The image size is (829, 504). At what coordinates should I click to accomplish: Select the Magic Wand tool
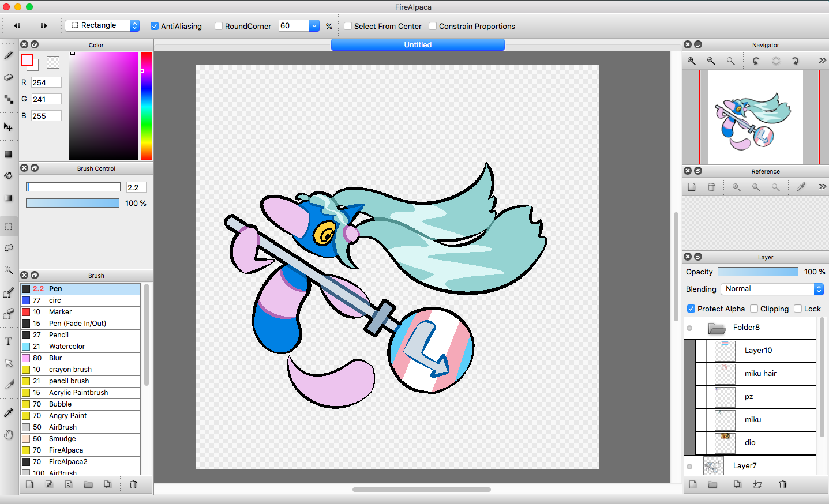pyautogui.click(x=8, y=270)
